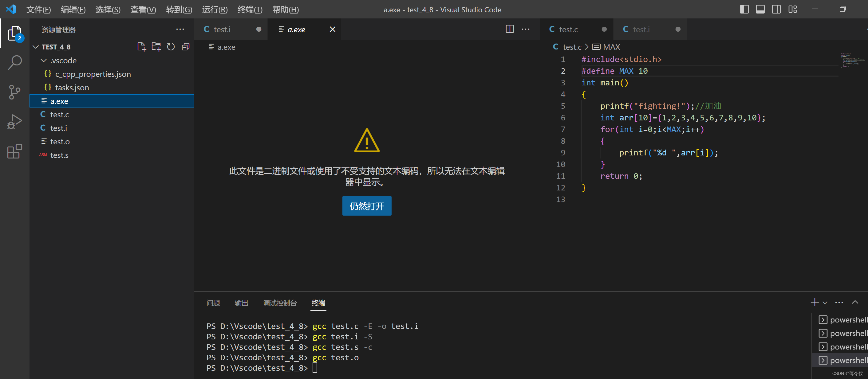
Task: Click the VS Code logo icon
Action: 11,9
